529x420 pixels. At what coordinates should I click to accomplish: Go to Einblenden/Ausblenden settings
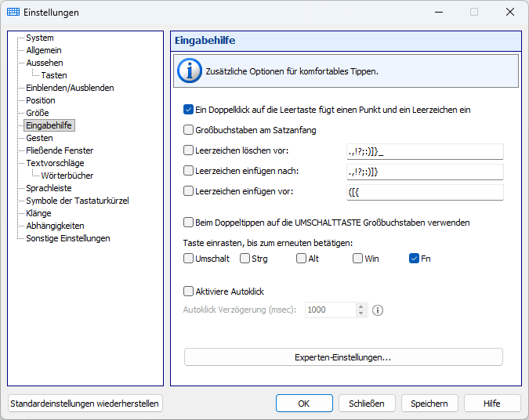point(71,88)
